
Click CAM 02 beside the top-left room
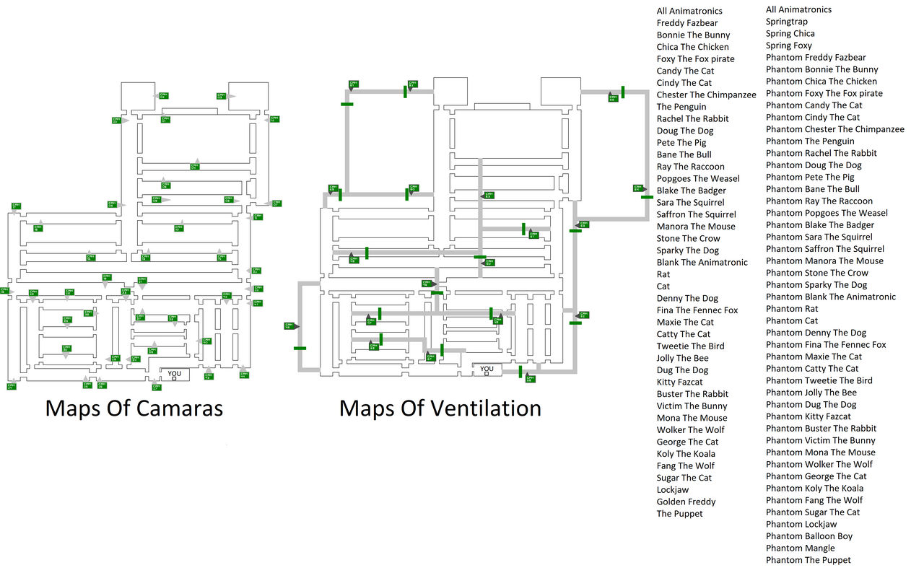point(163,95)
